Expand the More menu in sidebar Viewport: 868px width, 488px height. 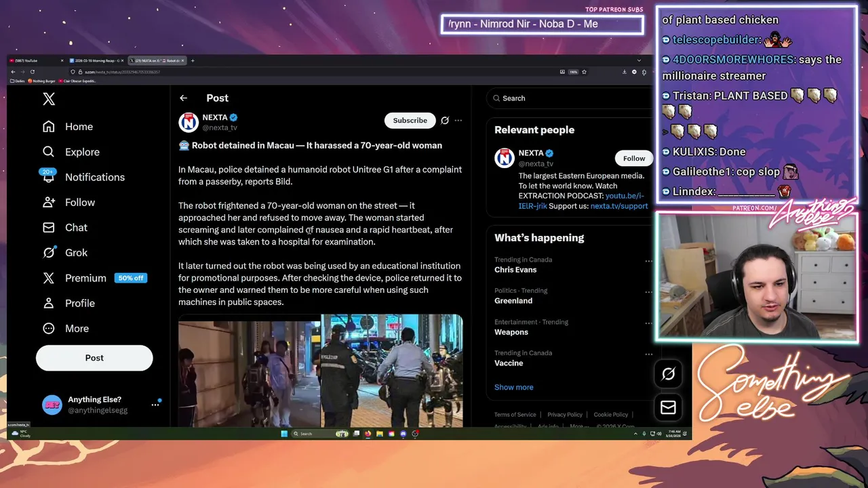click(x=66, y=328)
